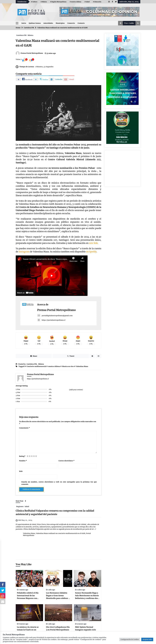
Task: Open the Lo + Leído dropdown
Action: click(129, 23)
